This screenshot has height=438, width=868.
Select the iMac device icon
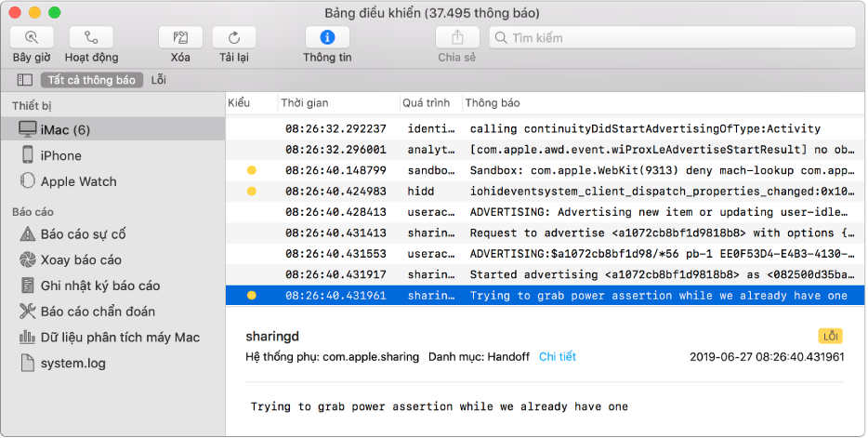point(27,129)
